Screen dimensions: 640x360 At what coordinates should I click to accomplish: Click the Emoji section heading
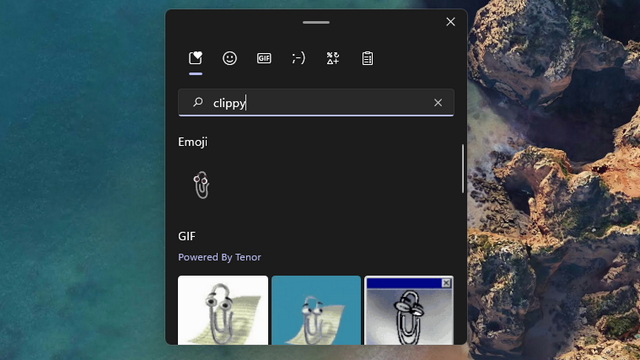(x=193, y=142)
